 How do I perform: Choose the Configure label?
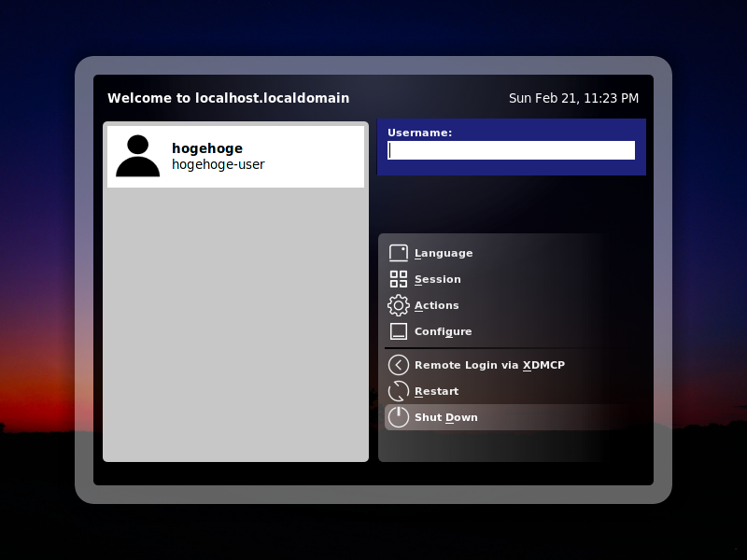[443, 332]
